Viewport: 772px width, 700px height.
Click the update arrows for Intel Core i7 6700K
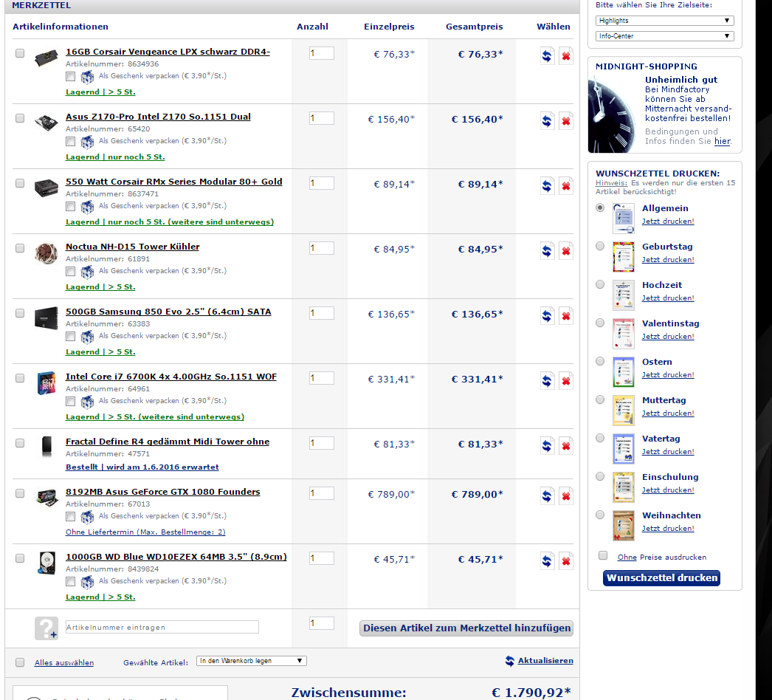(547, 381)
